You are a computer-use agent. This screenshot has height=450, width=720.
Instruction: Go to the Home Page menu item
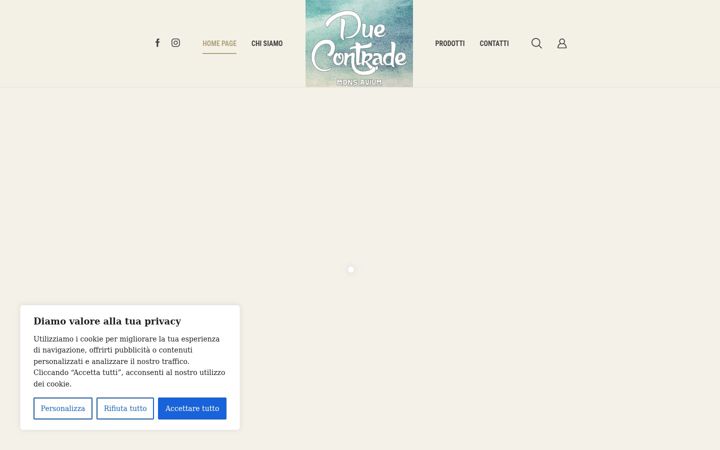point(219,43)
